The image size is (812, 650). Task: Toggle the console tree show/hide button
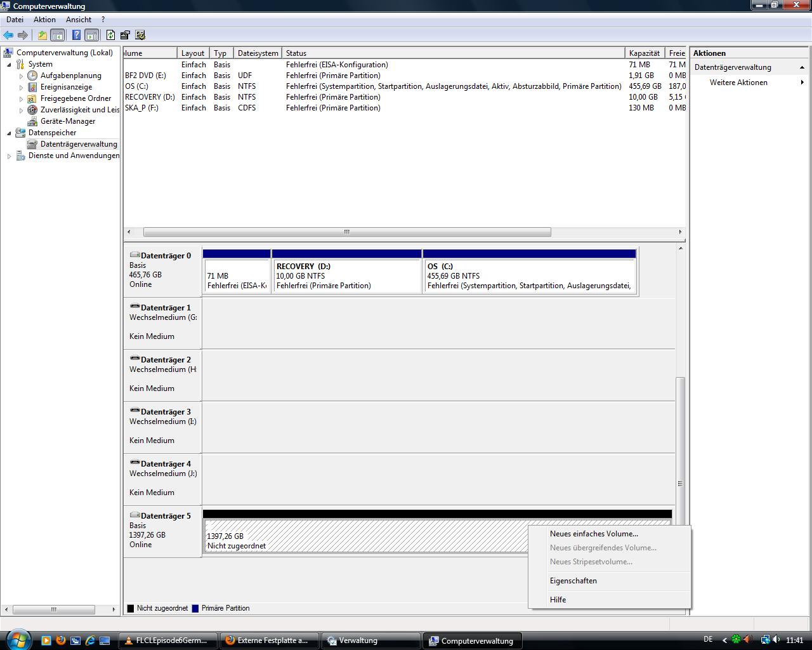tap(58, 36)
